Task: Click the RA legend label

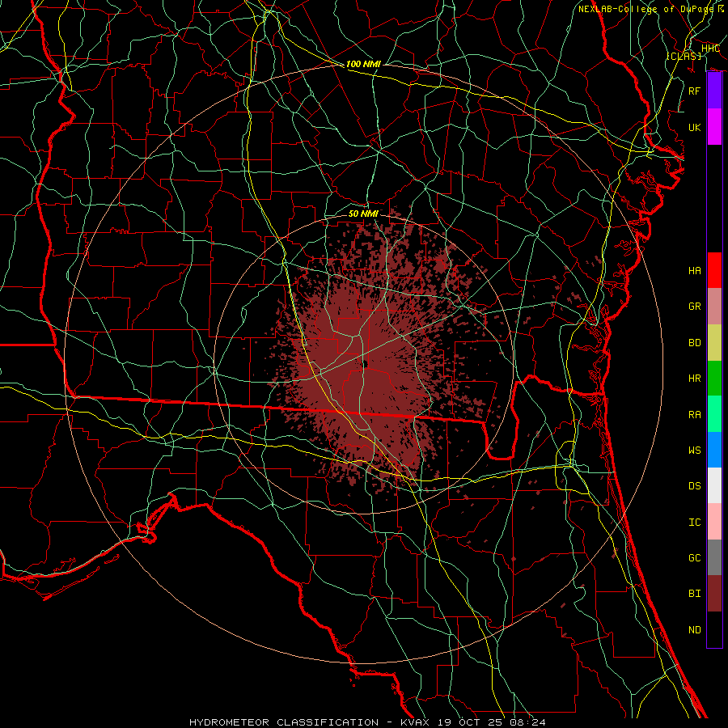Action: pyautogui.click(x=695, y=415)
